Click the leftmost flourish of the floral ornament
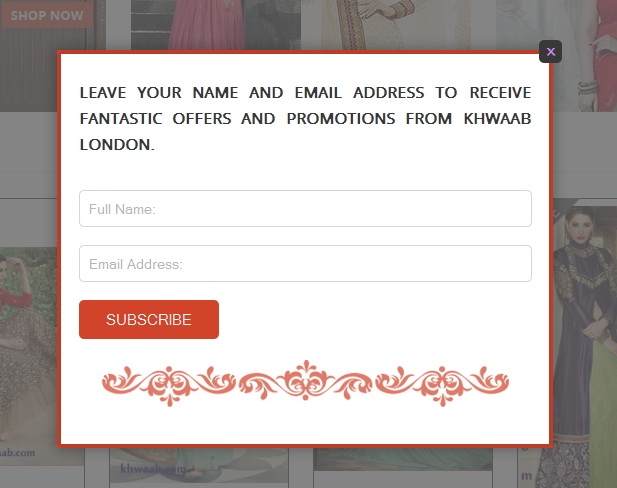The width and height of the screenshot is (617, 488). 122,381
